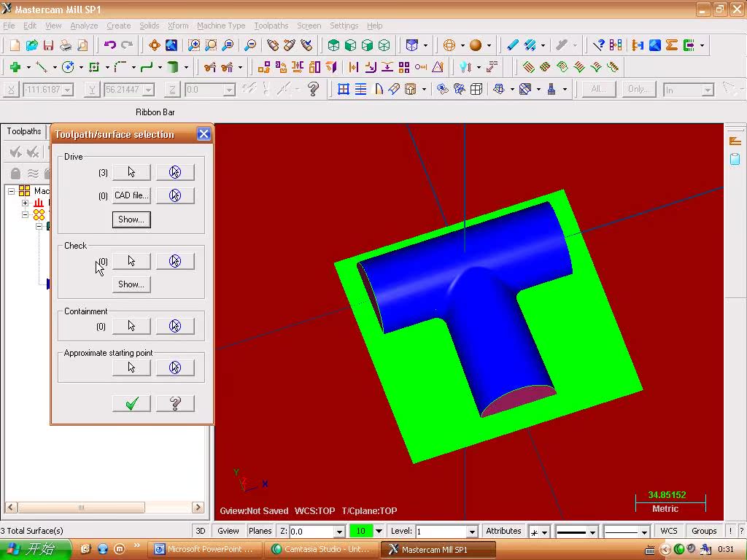The width and height of the screenshot is (747, 560).
Task: Click the blue grid icon in ribbon bar
Action: pos(344,89)
